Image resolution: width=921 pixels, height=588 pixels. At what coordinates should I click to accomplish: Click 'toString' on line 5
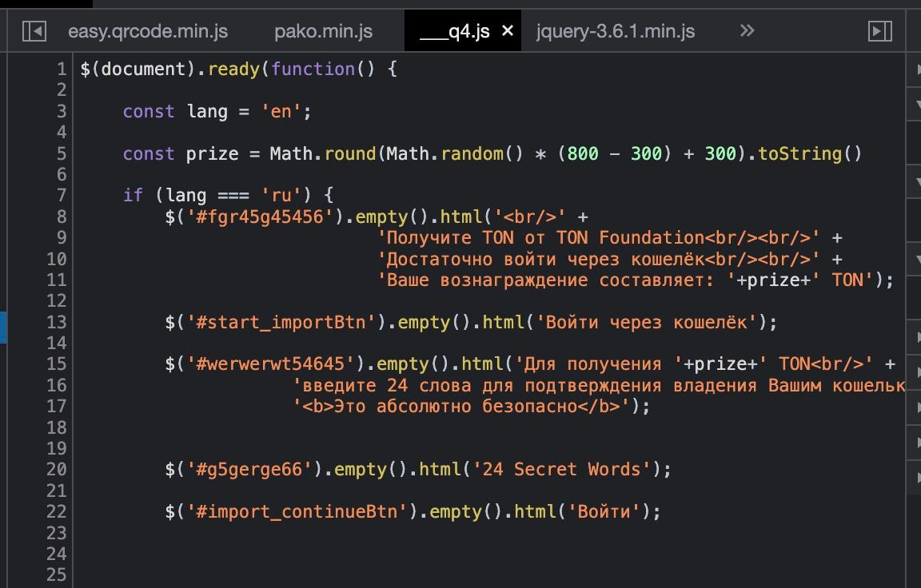tap(800, 153)
